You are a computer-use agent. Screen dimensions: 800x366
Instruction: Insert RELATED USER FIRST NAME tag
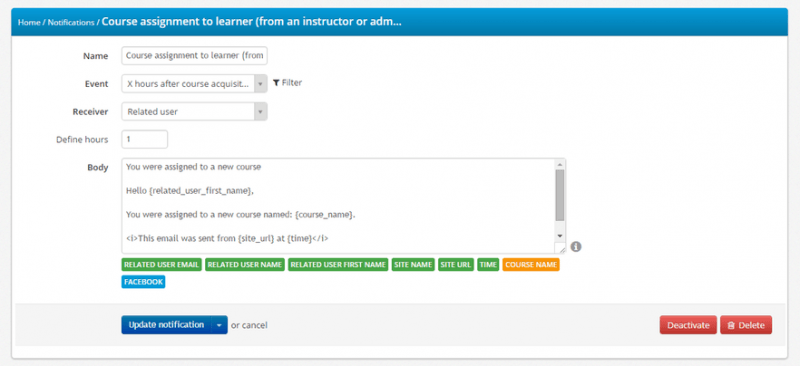pos(338,265)
